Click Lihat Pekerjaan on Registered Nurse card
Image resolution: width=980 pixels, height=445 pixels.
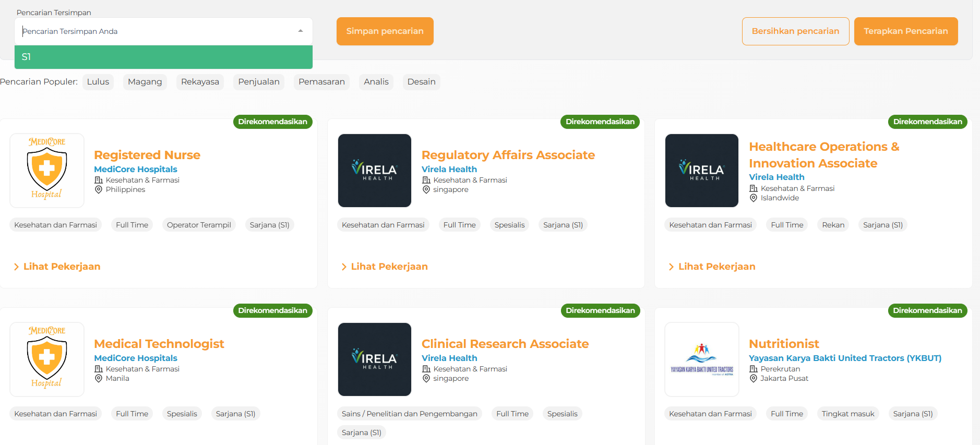tap(62, 267)
